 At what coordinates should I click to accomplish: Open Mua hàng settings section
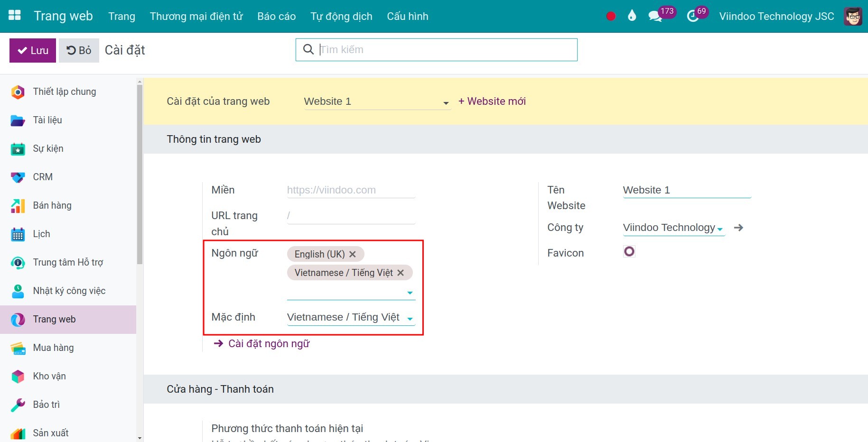[x=68, y=348]
